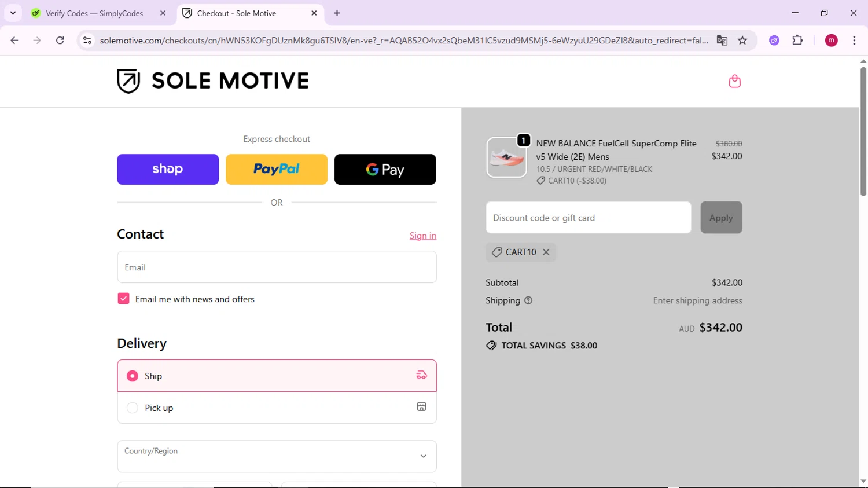This screenshot has height=488, width=868.
Task: Remove the CART10 discount code
Action: tap(546, 252)
